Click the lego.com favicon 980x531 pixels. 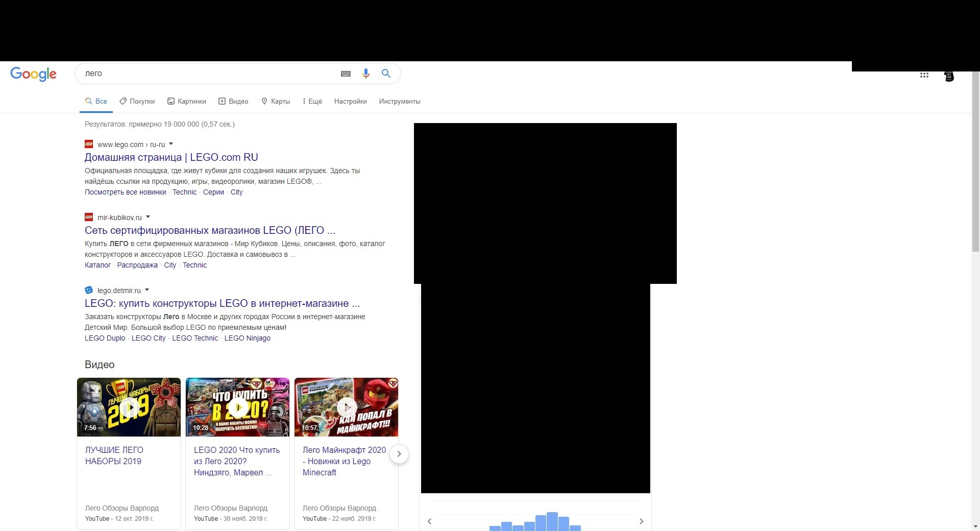click(x=89, y=144)
